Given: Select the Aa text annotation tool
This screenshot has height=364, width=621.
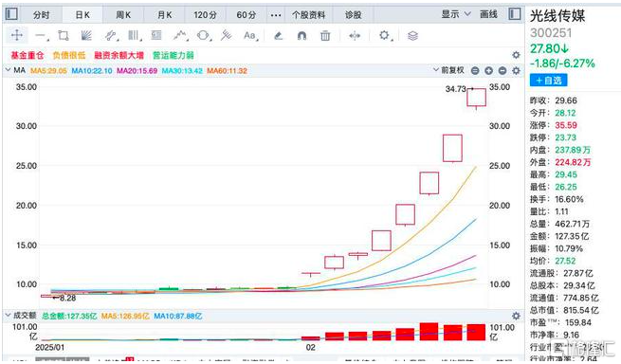Looking at the screenshot, I should point(250,36).
